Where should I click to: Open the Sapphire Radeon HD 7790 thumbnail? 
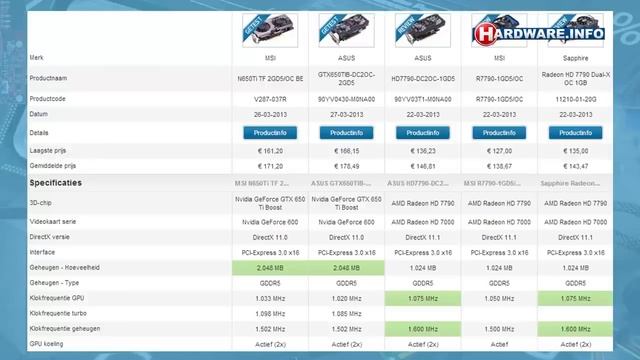tap(576, 30)
